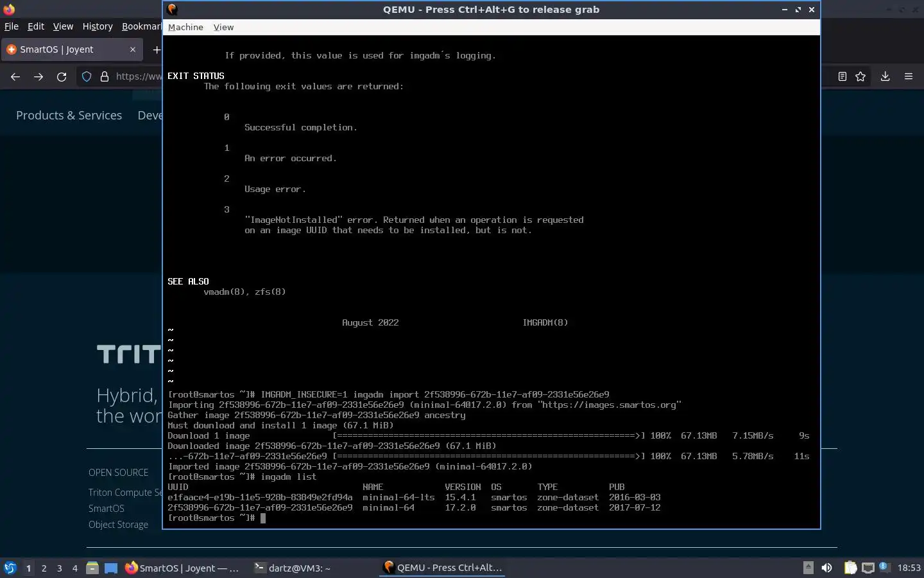Viewport: 924px width, 578px height.
Task: Switch to workspace 3
Action: [x=60, y=568]
